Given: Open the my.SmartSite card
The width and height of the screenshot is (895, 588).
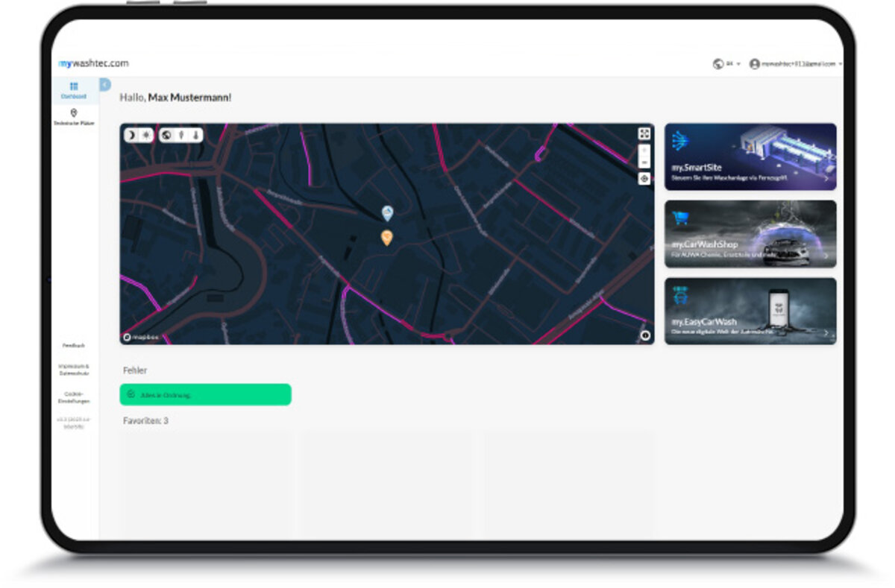Looking at the screenshot, I should tap(750, 157).
